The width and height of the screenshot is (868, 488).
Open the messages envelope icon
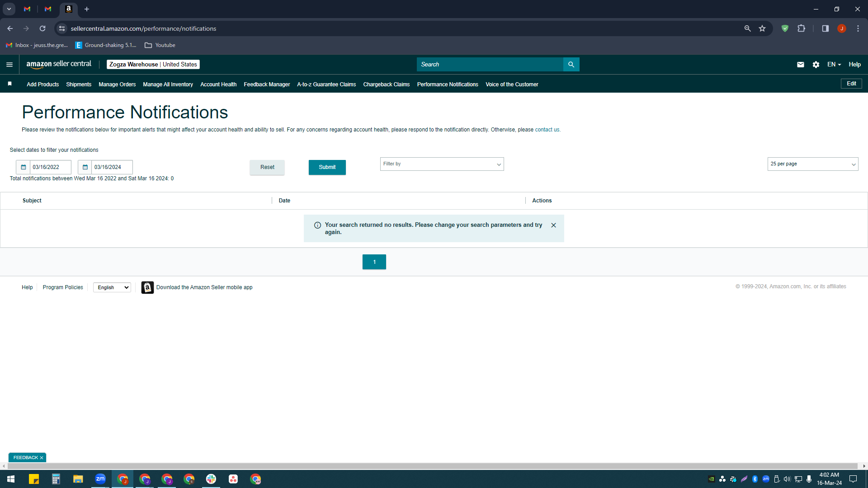[800, 65]
